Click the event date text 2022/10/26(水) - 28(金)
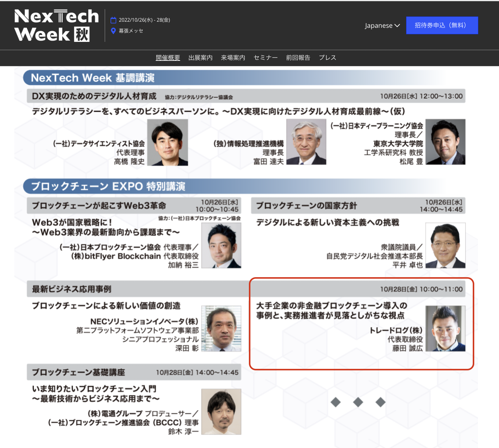The width and height of the screenshot is (499, 448). (x=144, y=20)
